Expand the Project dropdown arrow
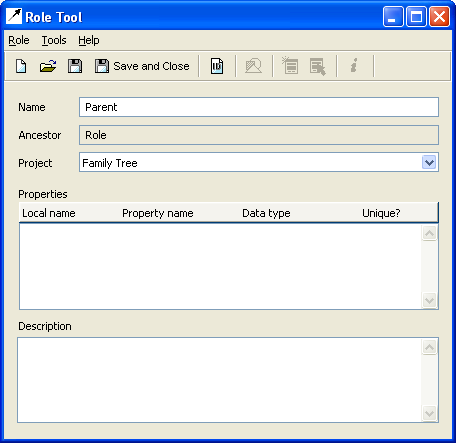Viewport: 456px width, 443px height. (x=429, y=163)
